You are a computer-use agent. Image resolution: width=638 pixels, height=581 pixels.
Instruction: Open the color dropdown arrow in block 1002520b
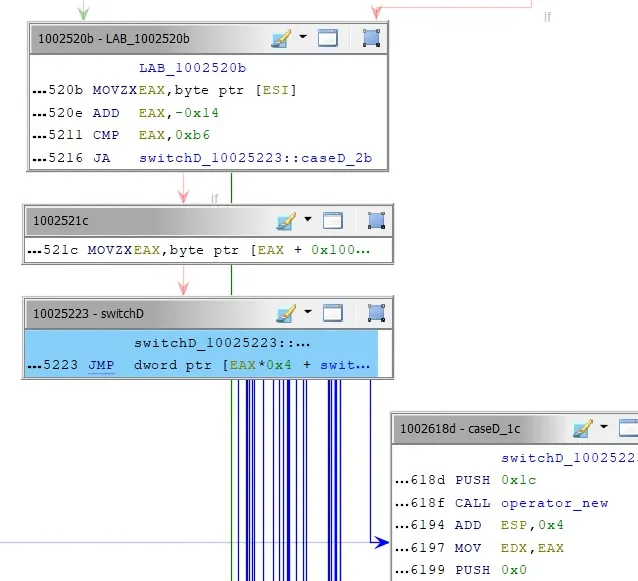click(303, 37)
